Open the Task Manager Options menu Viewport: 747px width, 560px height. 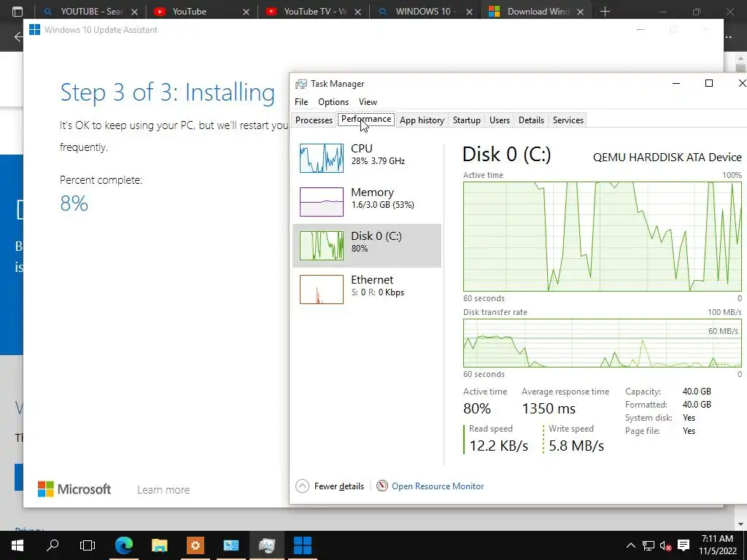pyautogui.click(x=333, y=102)
